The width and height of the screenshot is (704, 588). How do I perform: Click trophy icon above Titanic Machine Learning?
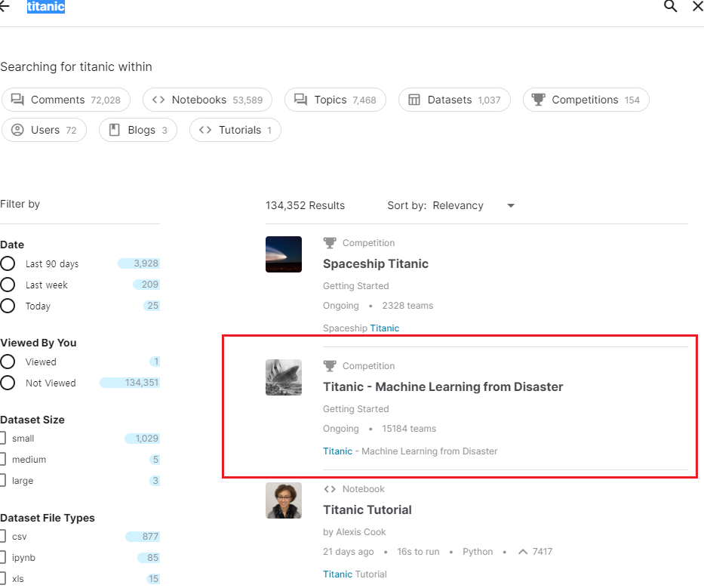[x=330, y=366]
